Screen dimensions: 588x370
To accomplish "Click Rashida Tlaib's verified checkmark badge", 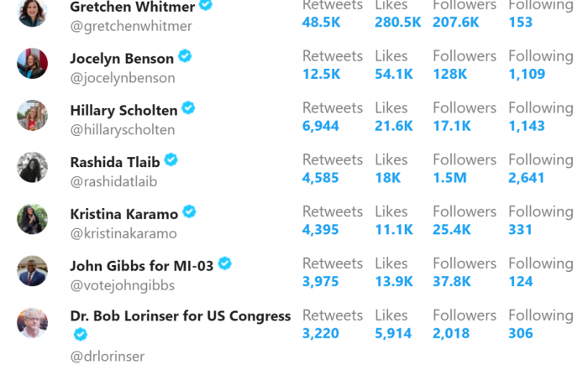I will 171,160.
